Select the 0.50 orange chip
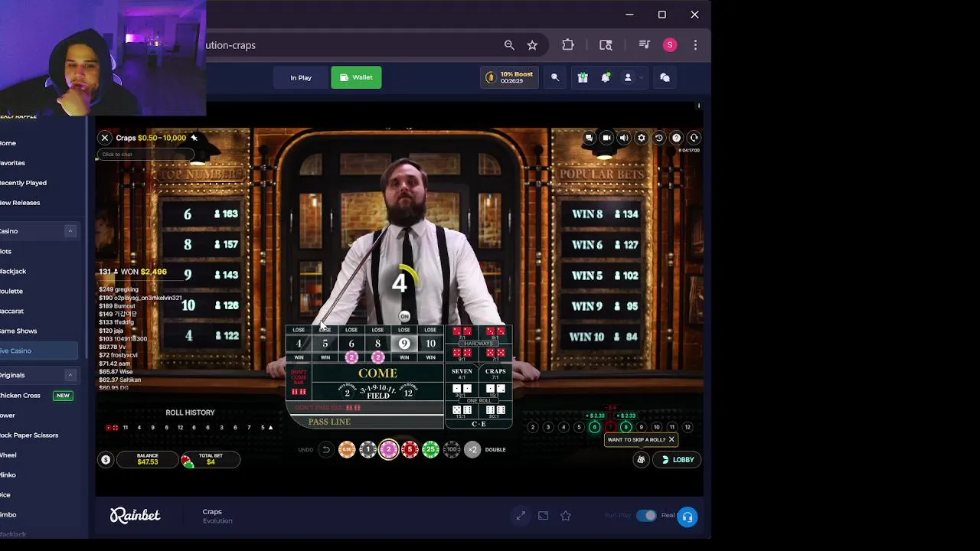The width and height of the screenshot is (980, 551). click(x=347, y=449)
